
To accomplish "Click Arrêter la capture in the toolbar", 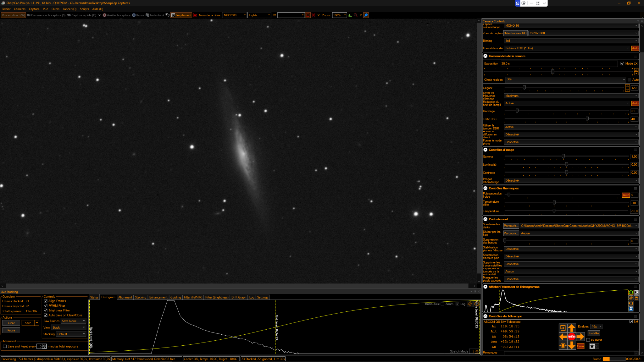I will click(116, 15).
